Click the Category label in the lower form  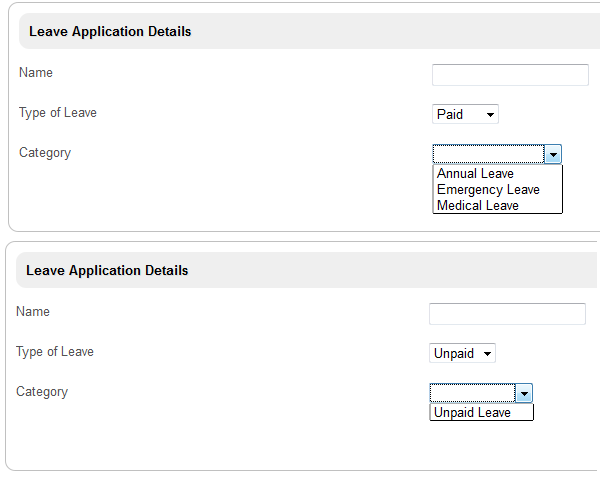(42, 392)
